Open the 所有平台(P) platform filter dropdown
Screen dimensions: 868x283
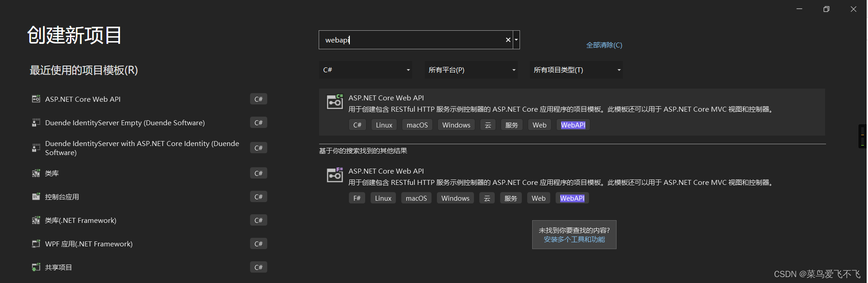[471, 70]
